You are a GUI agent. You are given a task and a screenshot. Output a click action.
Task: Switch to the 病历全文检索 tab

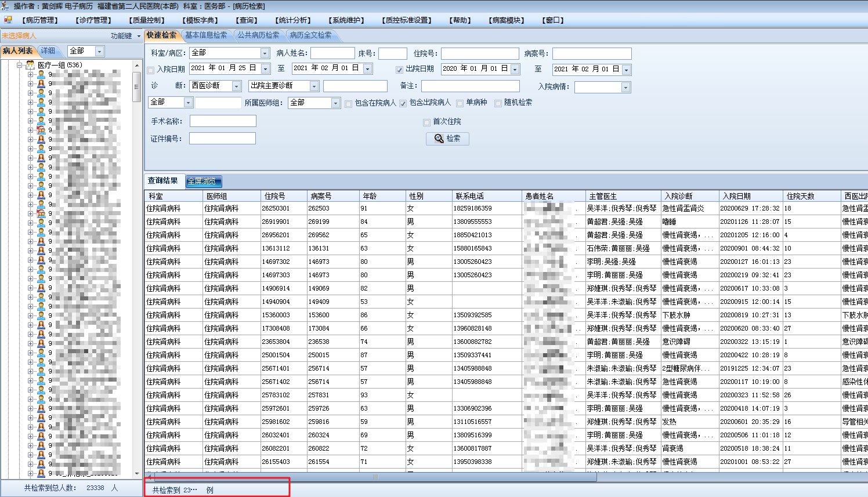(x=310, y=35)
